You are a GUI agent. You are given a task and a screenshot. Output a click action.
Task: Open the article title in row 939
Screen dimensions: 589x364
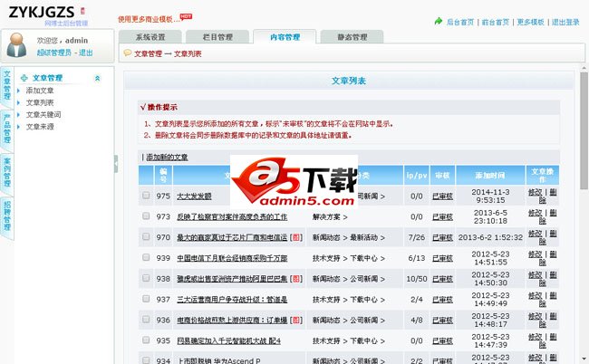(x=232, y=258)
